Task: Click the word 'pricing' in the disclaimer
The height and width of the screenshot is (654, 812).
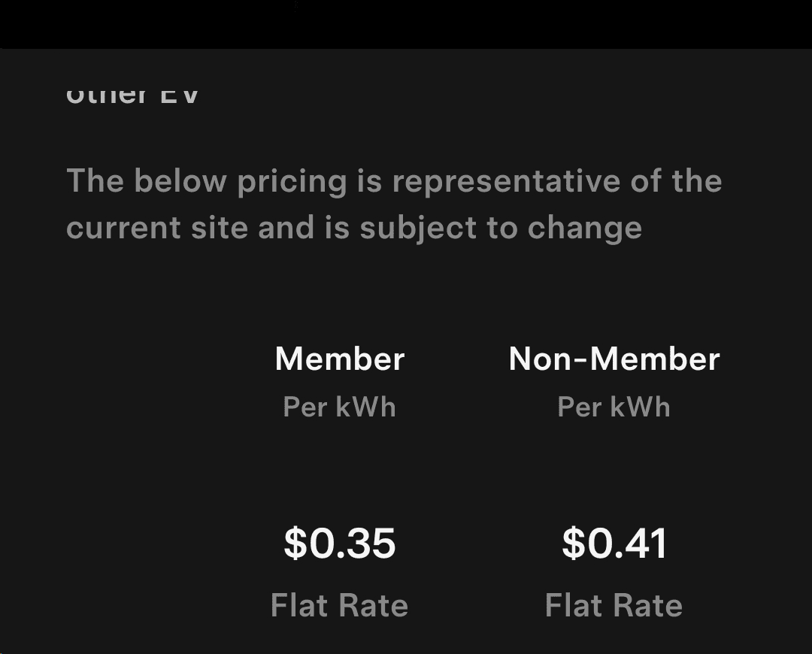Action: pyautogui.click(x=291, y=181)
